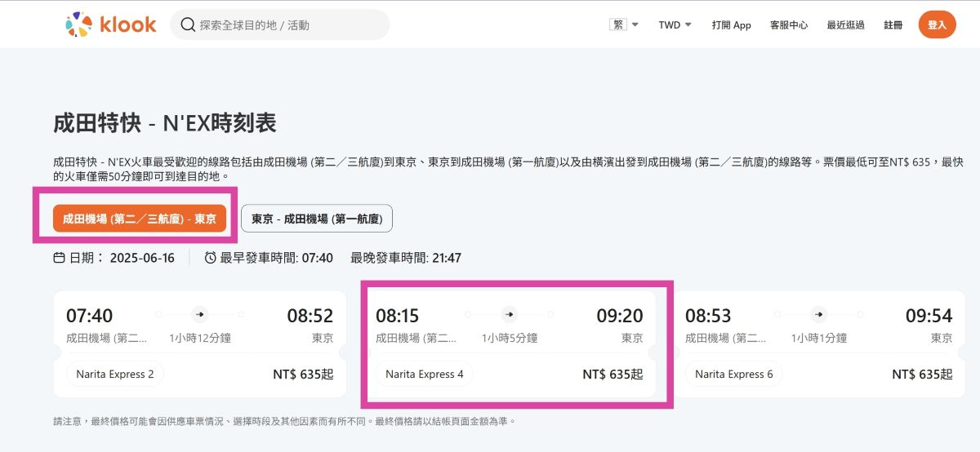The image size is (980, 452).
Task: Click the 09:20 arrival time
Action: pos(620,316)
